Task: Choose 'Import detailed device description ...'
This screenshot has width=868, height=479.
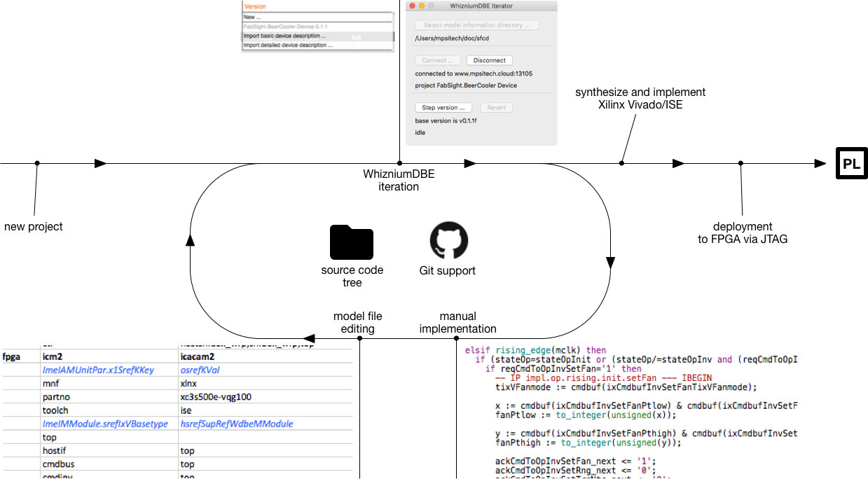Action: (x=318, y=46)
